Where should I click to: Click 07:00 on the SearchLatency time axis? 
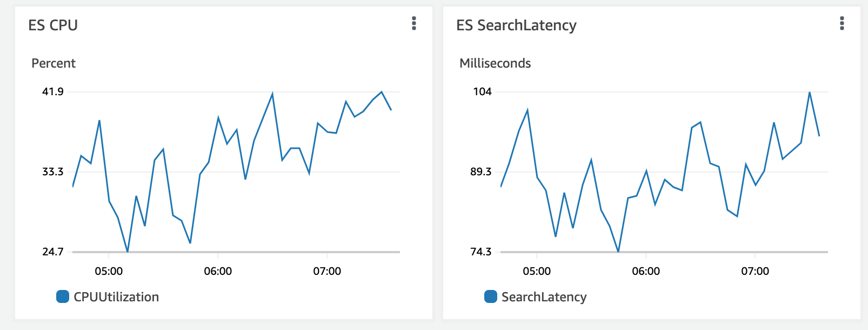click(x=755, y=271)
